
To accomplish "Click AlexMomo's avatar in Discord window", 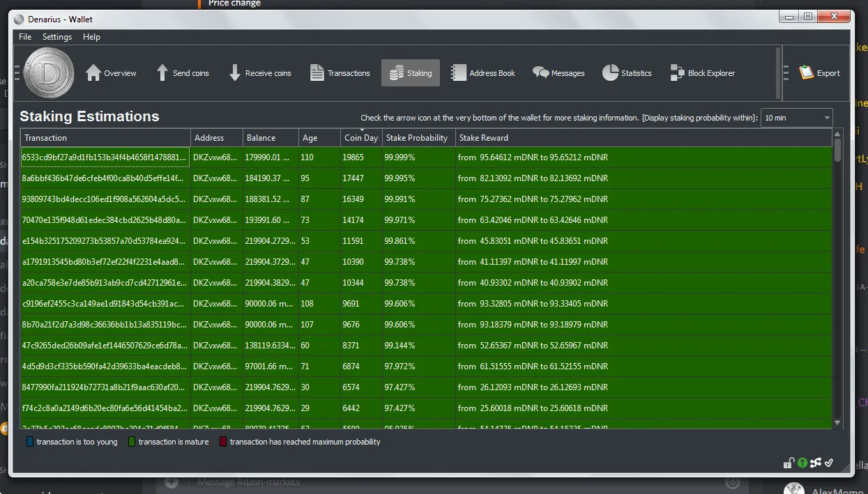I will [x=793, y=489].
